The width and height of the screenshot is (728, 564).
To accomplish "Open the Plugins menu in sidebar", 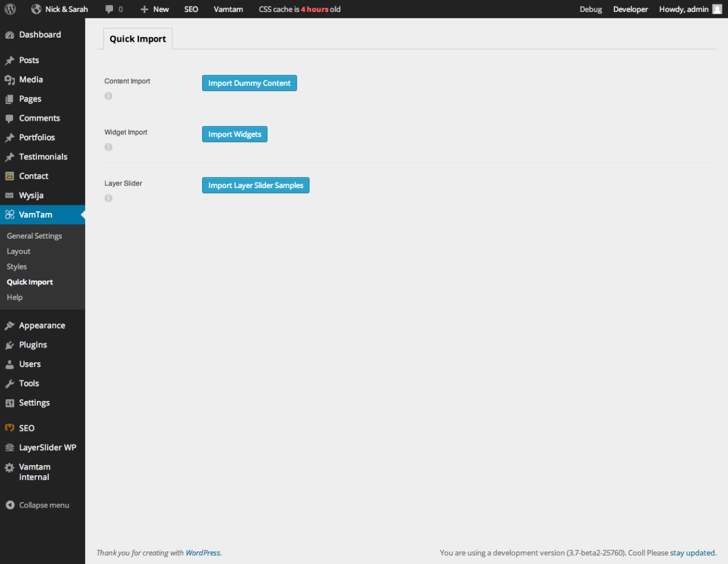I will click(33, 344).
